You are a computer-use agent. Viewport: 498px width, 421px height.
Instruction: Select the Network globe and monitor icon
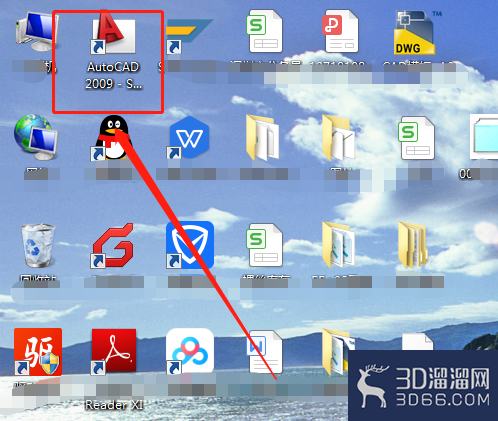point(36,137)
